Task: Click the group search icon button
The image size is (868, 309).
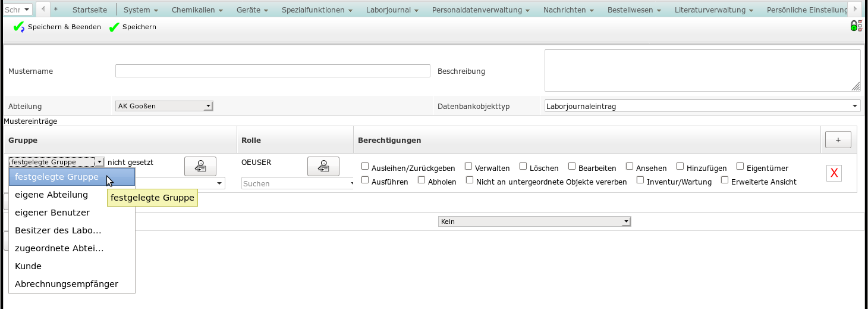Action: coord(200,167)
